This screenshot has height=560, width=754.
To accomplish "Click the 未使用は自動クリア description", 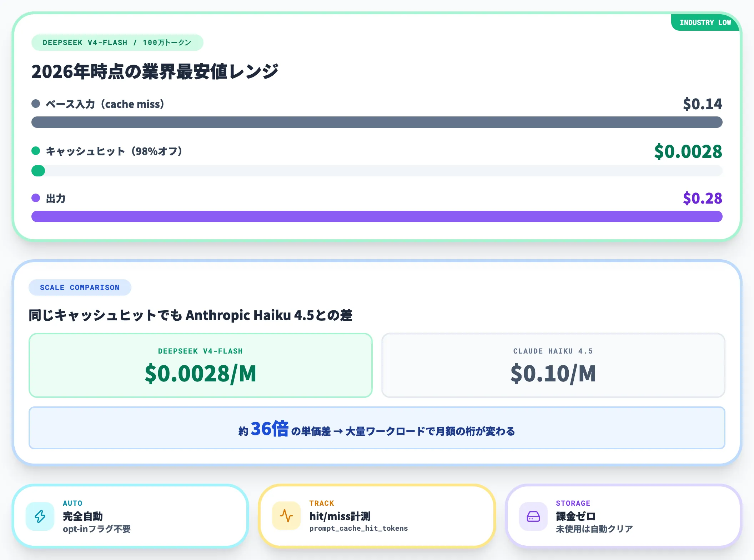I will pos(594,529).
